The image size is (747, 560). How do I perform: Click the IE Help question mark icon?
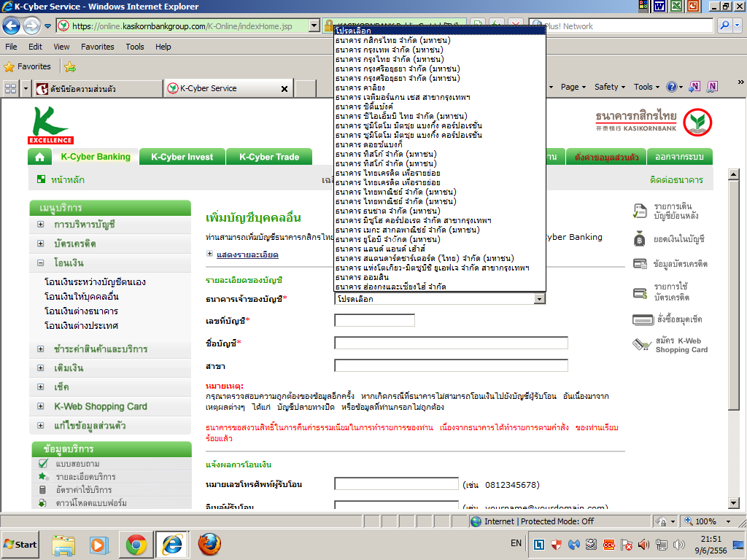(x=672, y=87)
